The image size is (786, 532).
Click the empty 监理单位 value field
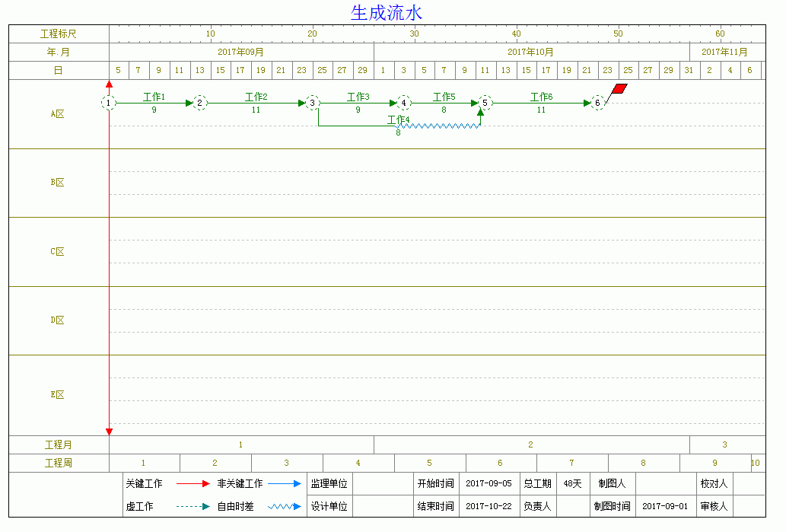[x=383, y=484]
